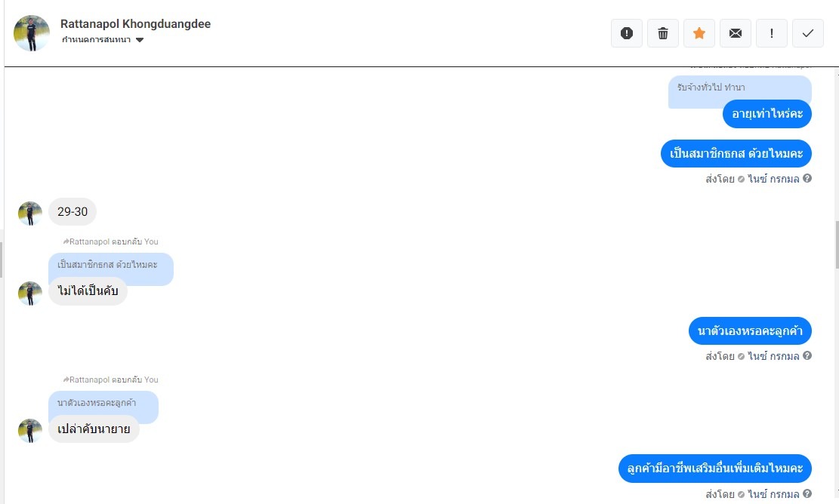Click question mark icon under นาตัวเองหรอคะลูกค้า message
The width and height of the screenshot is (839, 504).
(807, 355)
